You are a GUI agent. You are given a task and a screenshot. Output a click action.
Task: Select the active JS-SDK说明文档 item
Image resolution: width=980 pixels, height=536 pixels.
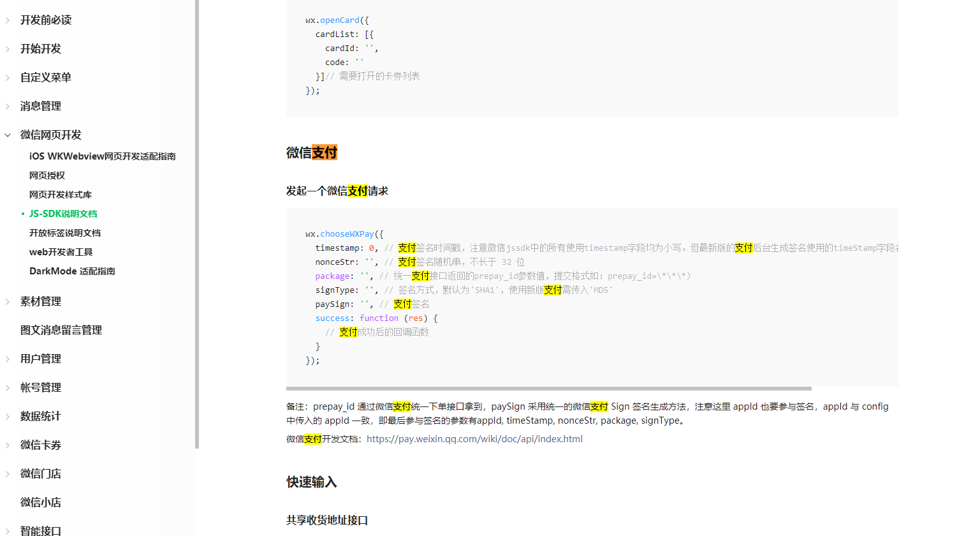63,214
